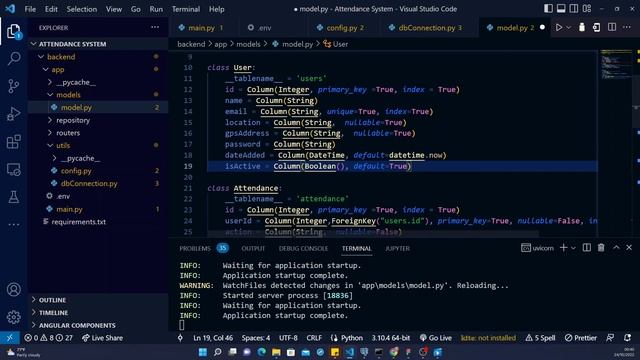Open Windows Start button on taskbar

[x=202, y=352]
